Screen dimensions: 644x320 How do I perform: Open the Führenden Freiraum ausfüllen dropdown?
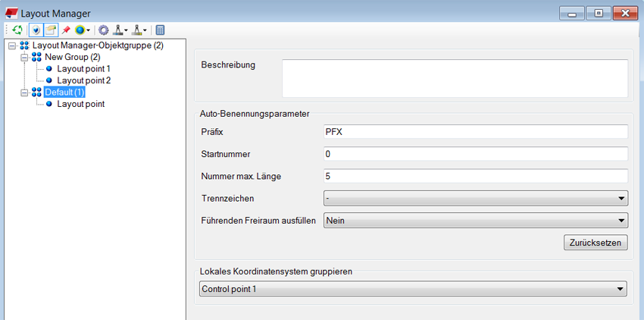tap(475, 221)
